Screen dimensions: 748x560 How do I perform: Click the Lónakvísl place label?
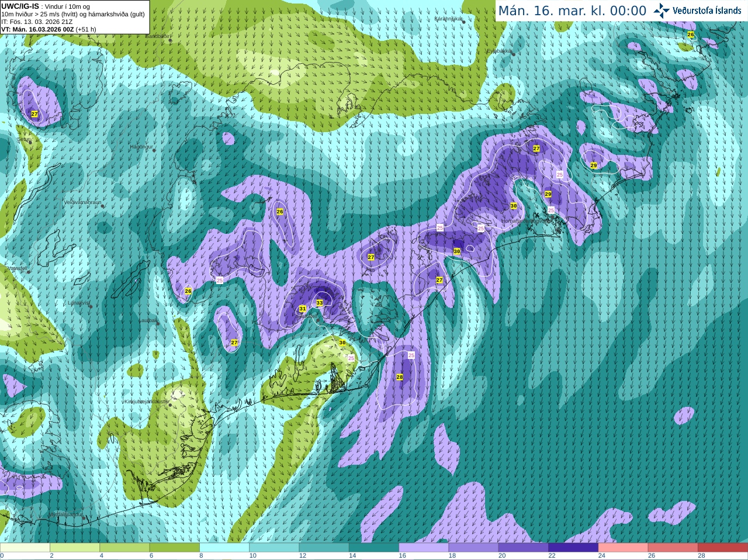coord(78,303)
